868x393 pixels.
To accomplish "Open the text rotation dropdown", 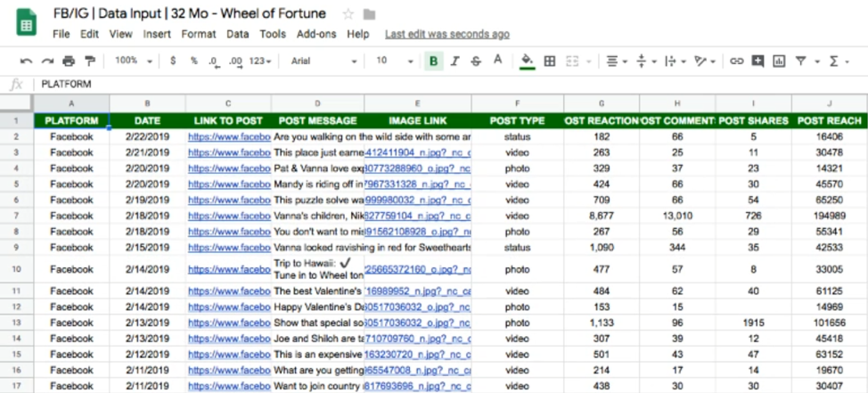I will coord(705,61).
